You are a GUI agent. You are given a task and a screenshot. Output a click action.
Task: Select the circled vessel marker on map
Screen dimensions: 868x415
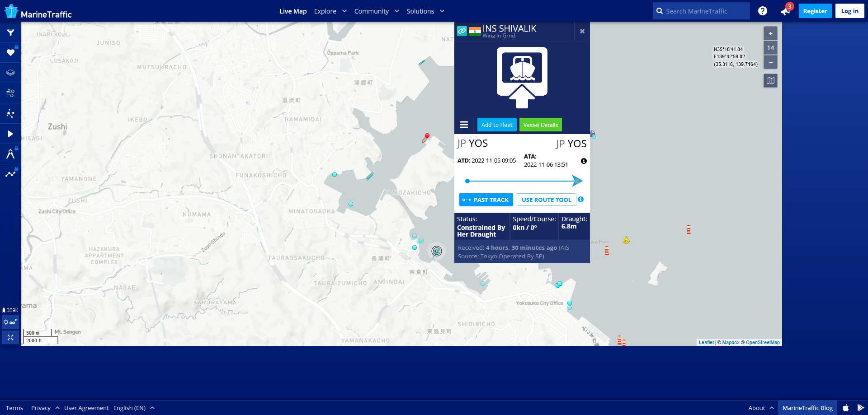point(437,251)
